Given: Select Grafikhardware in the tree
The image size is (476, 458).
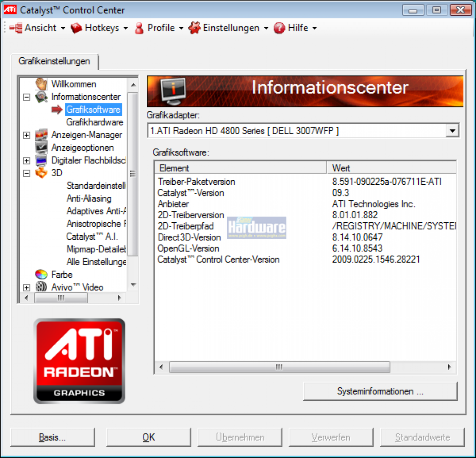Looking at the screenshot, I should [x=94, y=122].
